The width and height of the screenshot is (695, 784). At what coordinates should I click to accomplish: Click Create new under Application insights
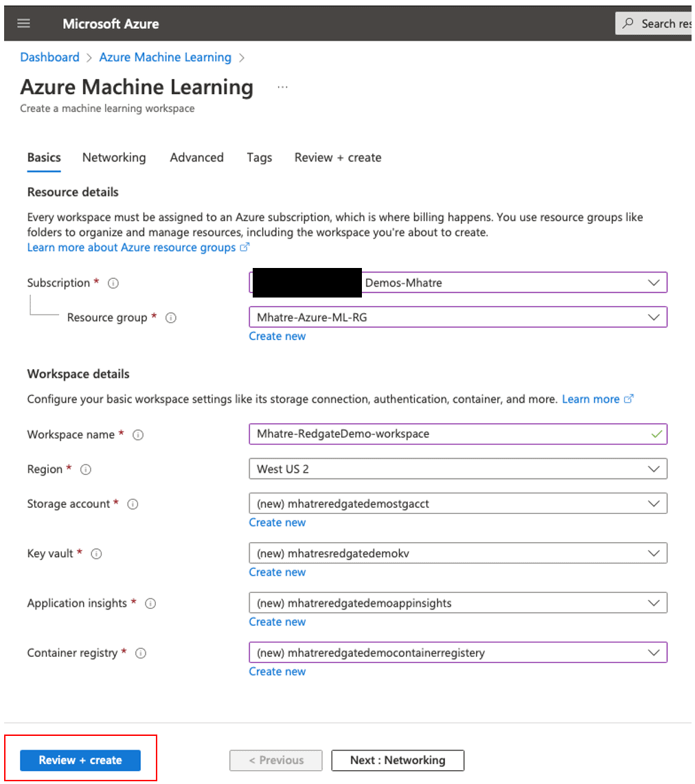coord(277,622)
